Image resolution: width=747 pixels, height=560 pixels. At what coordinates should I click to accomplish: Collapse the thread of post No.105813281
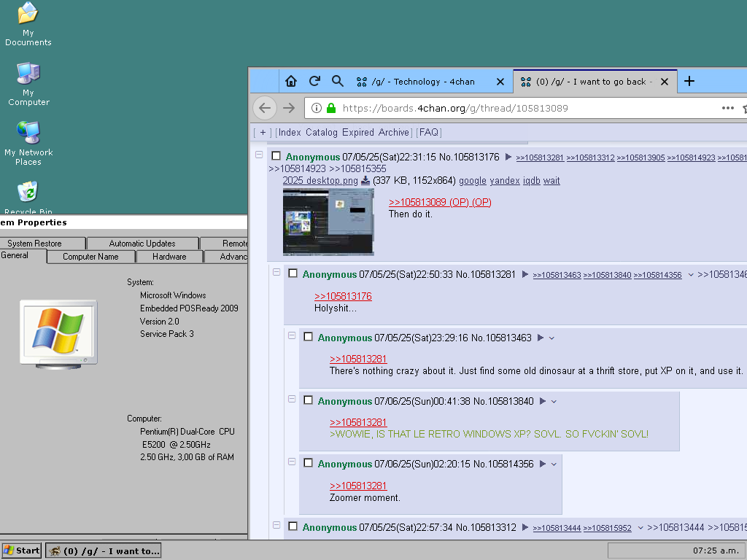point(276,272)
